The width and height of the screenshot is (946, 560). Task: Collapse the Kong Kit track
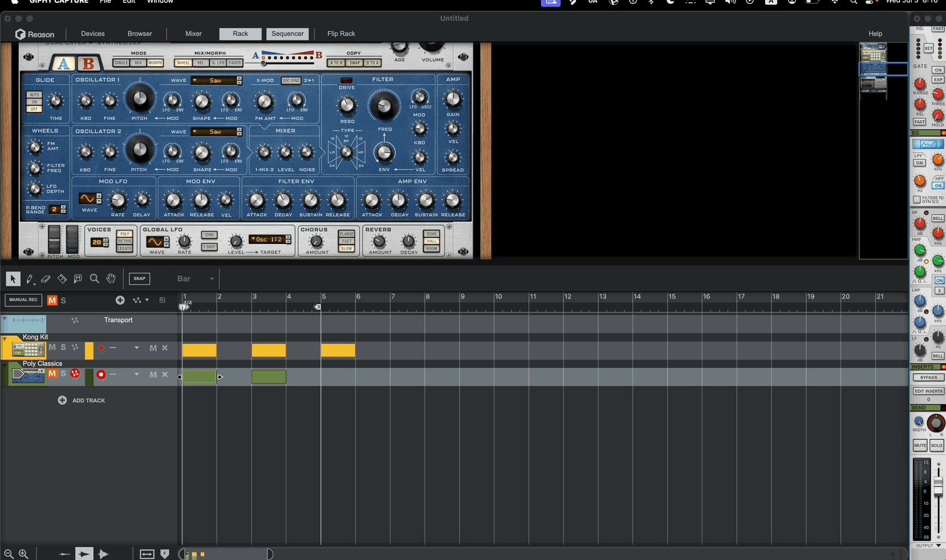(4, 339)
